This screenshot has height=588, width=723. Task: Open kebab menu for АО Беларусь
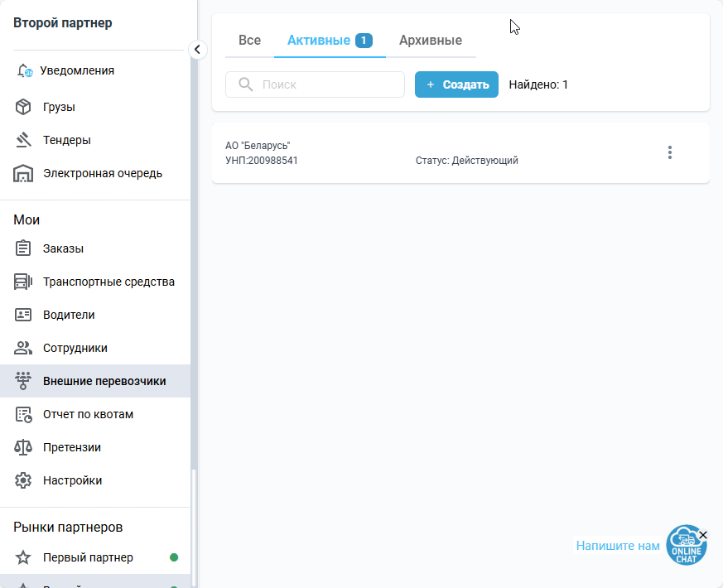point(670,152)
